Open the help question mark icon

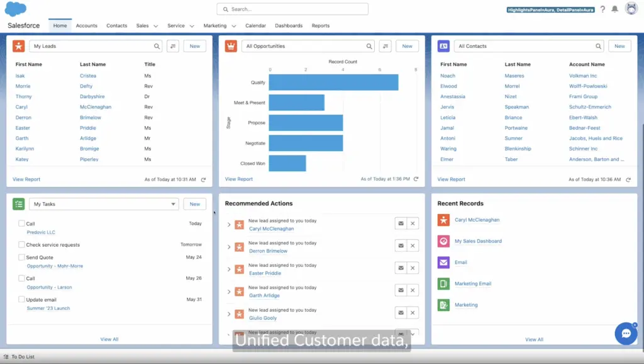(602, 9)
